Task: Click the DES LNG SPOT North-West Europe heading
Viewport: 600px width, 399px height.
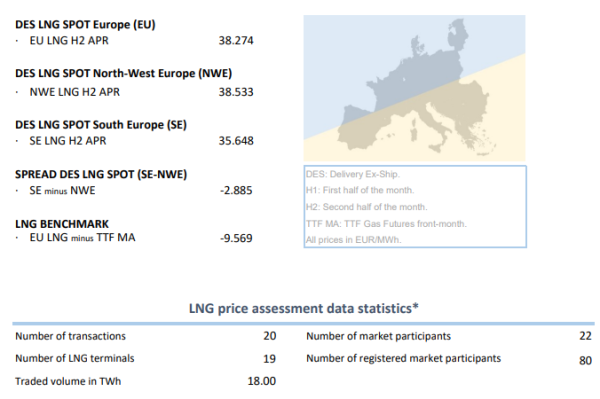Action: [x=124, y=73]
